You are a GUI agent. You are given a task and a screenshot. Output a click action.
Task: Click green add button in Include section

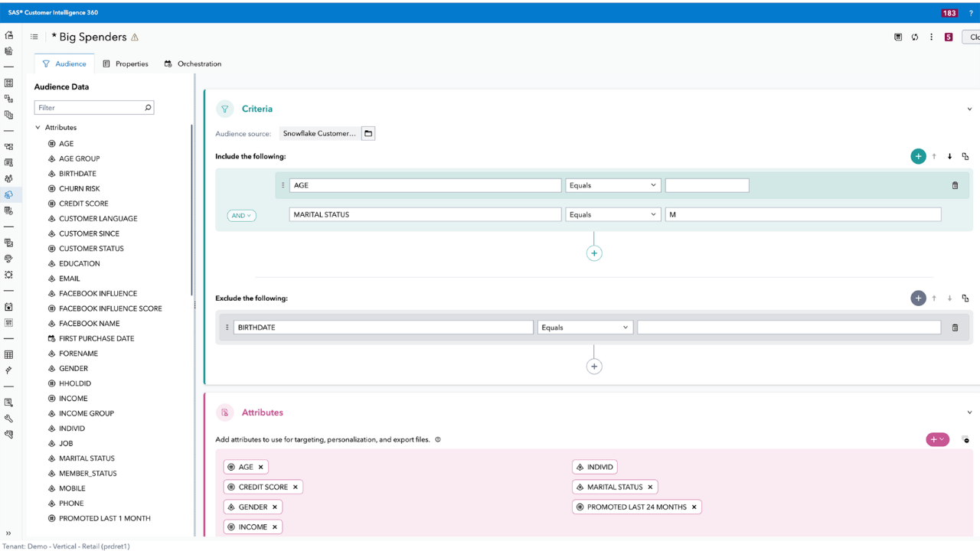[x=918, y=156]
